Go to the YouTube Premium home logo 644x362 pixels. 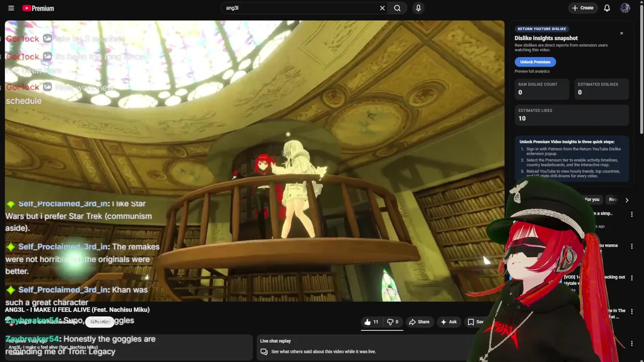click(38, 8)
